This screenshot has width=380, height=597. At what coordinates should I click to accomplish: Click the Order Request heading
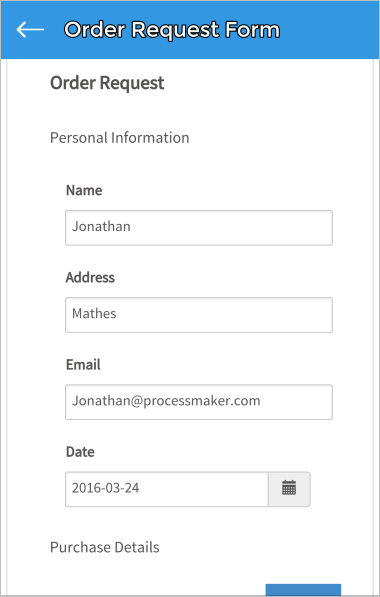(x=107, y=83)
